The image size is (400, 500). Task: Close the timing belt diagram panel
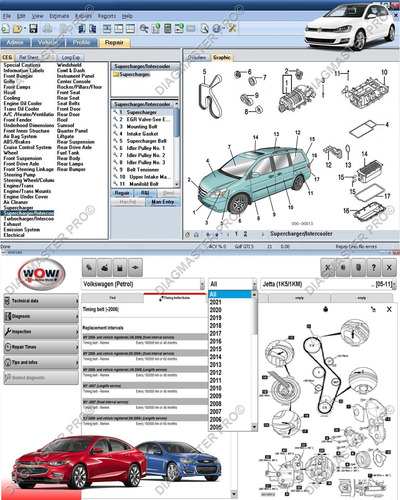click(x=389, y=309)
